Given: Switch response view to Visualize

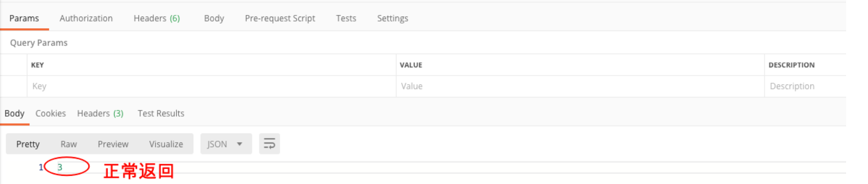Looking at the screenshot, I should pyautogui.click(x=166, y=144).
